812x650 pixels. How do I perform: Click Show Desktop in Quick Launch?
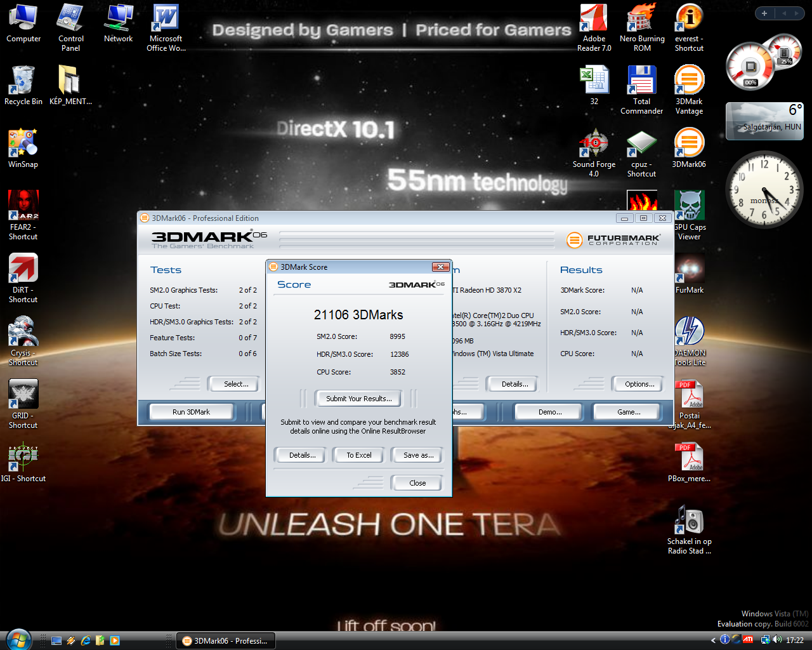point(56,641)
